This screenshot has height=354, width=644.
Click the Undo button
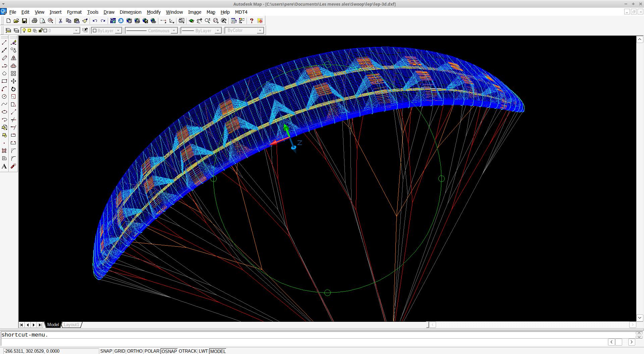point(95,21)
